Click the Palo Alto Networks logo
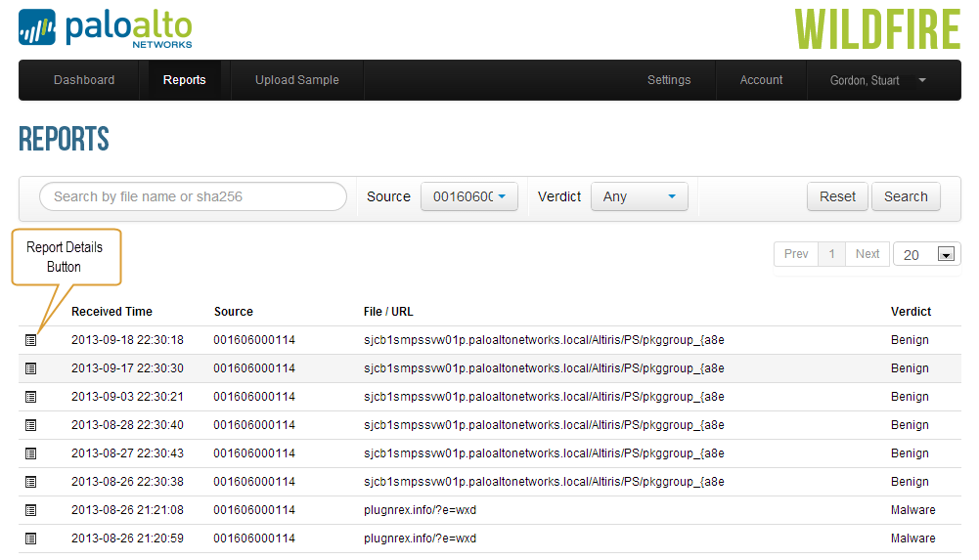 coord(106,28)
